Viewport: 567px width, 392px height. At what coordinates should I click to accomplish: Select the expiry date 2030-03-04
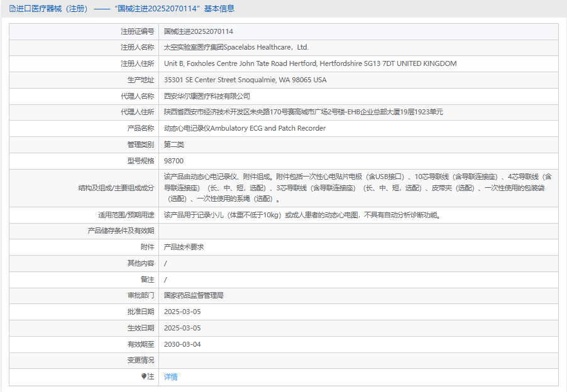pos(182,344)
